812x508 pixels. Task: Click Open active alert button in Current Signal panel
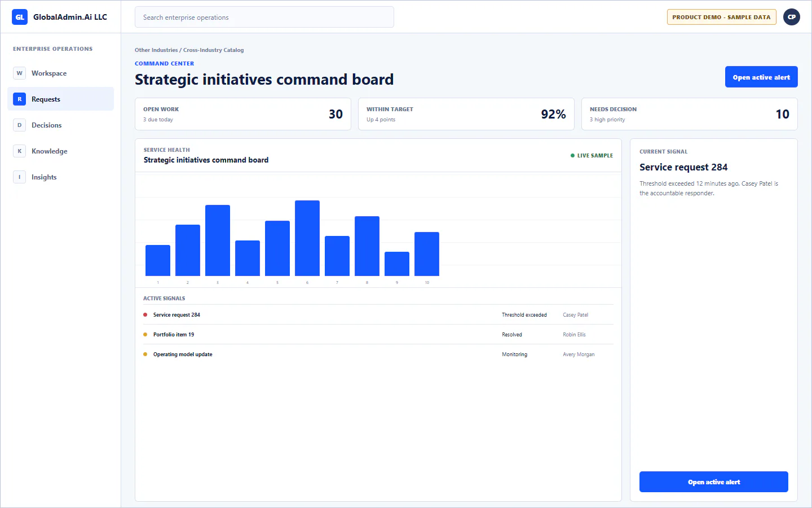(714, 482)
